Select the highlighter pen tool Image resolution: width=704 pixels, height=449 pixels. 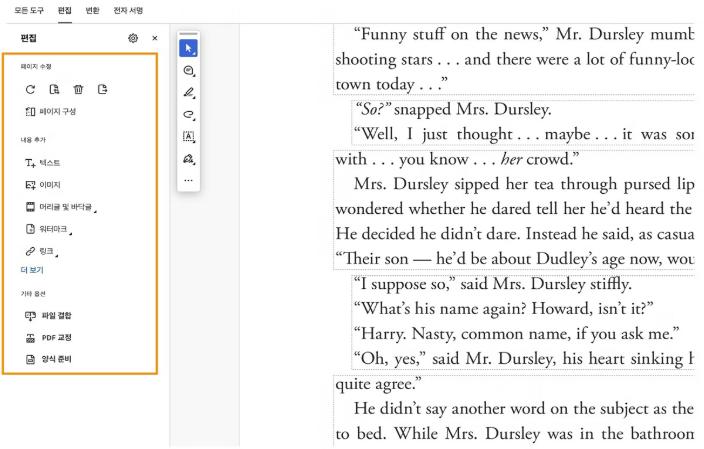click(x=189, y=92)
